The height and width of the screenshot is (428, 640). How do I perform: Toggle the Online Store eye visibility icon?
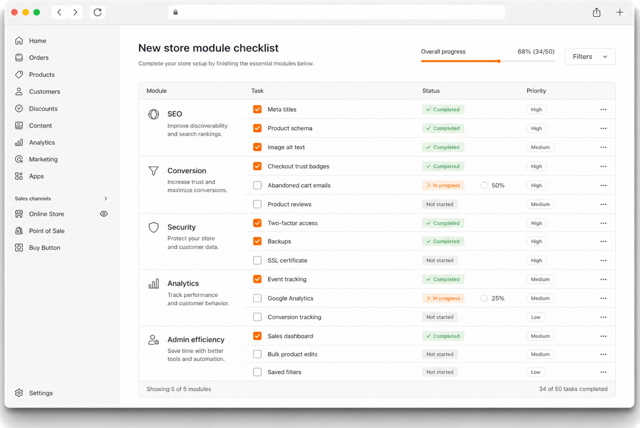tap(104, 214)
